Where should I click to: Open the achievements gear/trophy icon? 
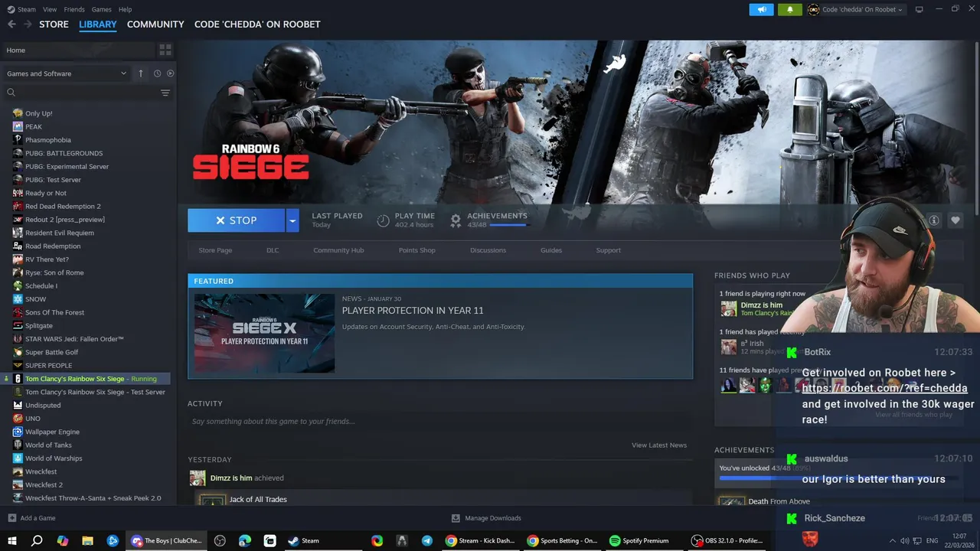[456, 220]
